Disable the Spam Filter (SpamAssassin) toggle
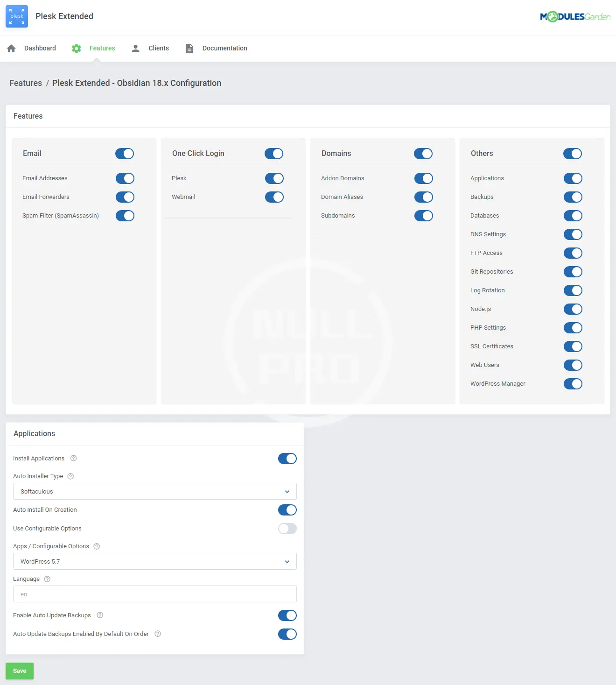Screen dimensions: 616x685 click(125, 216)
